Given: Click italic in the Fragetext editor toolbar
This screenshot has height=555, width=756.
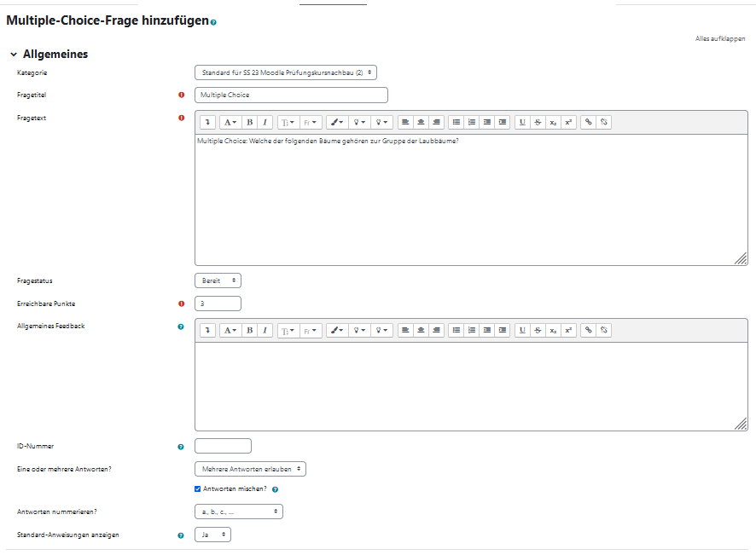Looking at the screenshot, I should coord(265,122).
